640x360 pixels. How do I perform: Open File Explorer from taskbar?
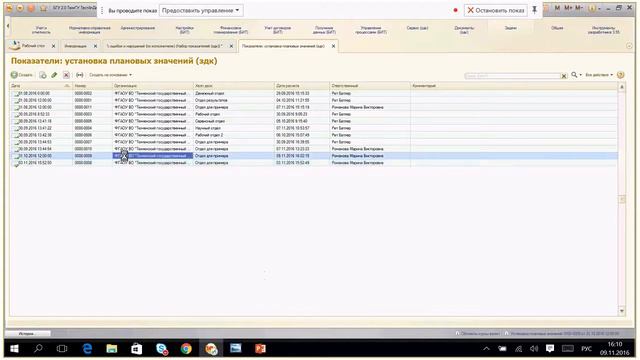111,349
